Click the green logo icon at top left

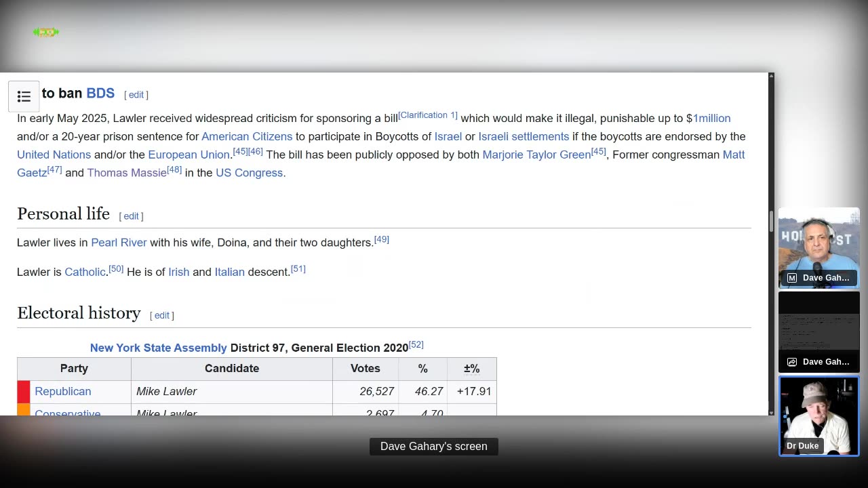[46, 32]
